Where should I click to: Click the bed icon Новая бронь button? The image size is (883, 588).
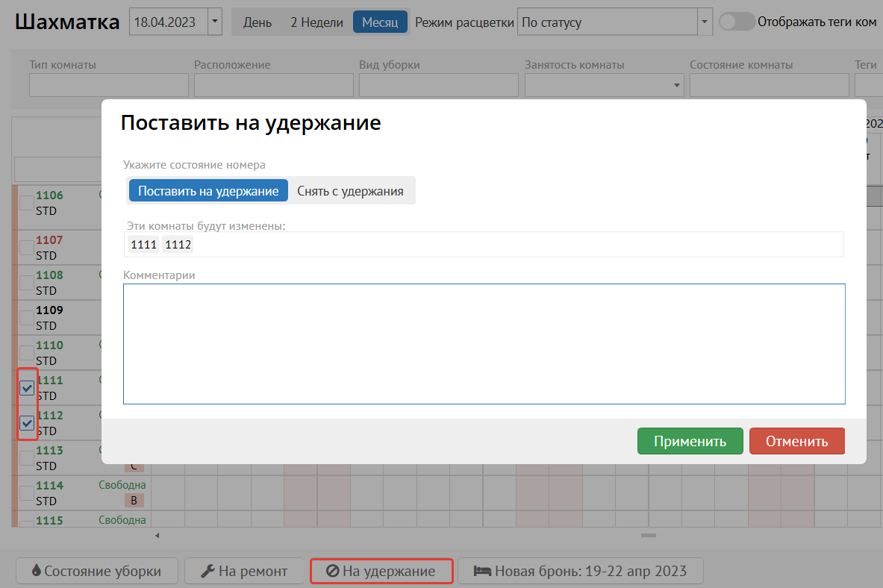point(580,571)
